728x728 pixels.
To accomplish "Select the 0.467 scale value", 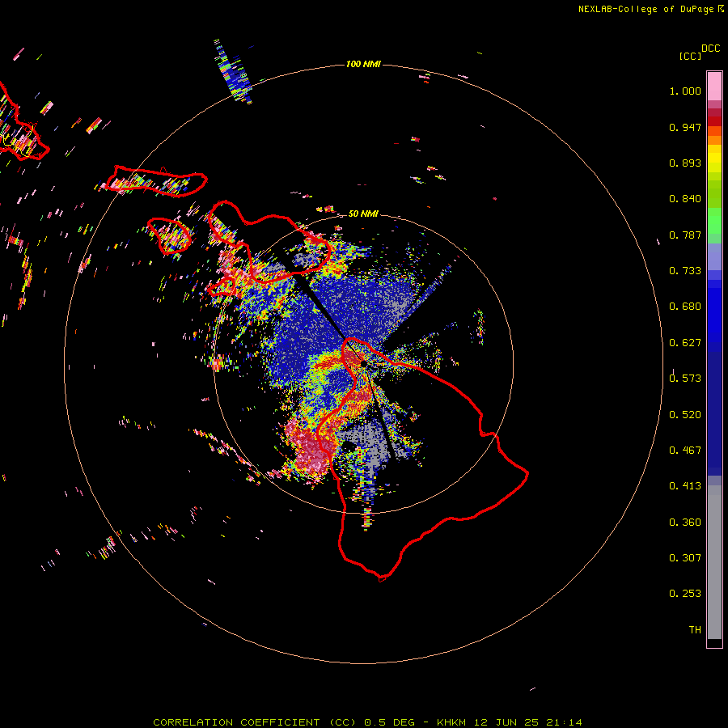I will tap(685, 451).
